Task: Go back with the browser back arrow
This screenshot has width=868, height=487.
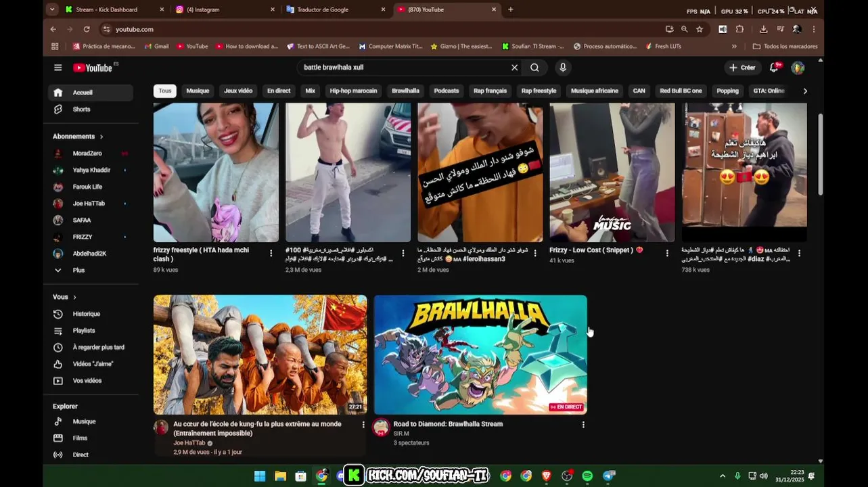Action: click(53, 29)
